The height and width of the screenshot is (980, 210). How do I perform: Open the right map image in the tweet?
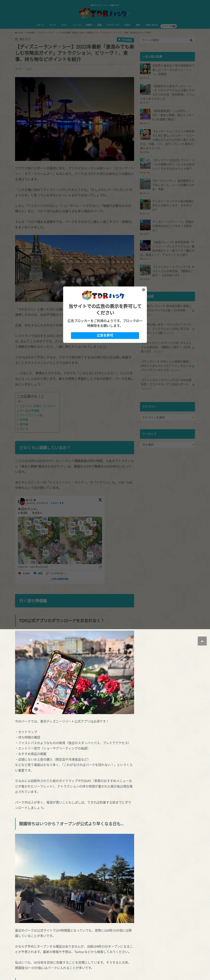pos(81,540)
